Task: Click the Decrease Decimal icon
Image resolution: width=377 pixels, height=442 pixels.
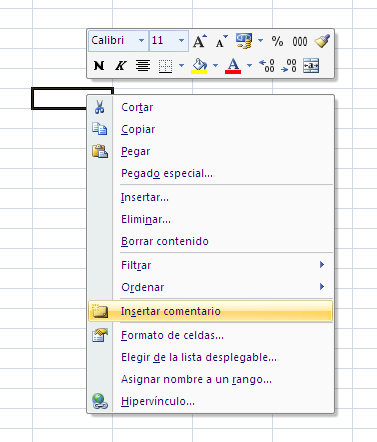Action: click(x=289, y=66)
